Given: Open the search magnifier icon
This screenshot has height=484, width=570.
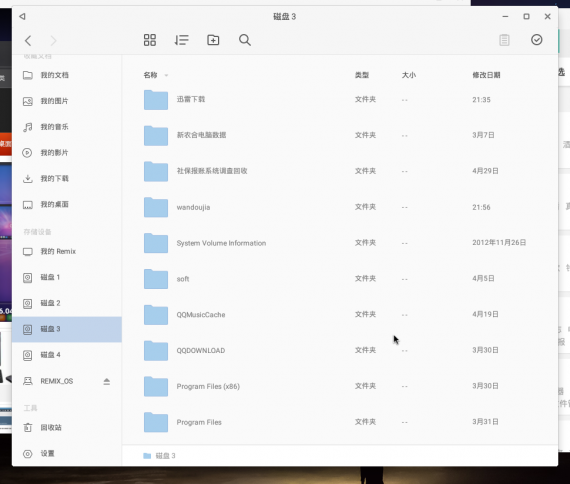Looking at the screenshot, I should [x=245, y=40].
